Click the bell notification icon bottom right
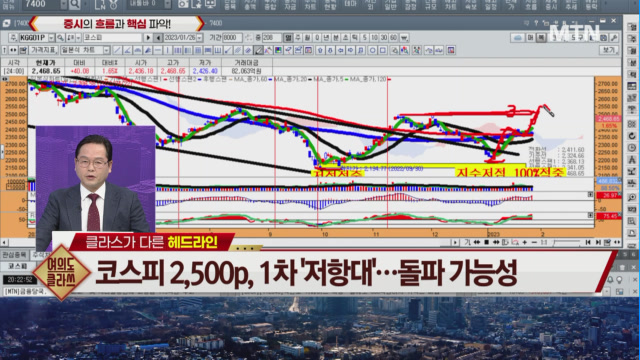This screenshot has height=360, width=640. pyautogui.click(x=610, y=279)
